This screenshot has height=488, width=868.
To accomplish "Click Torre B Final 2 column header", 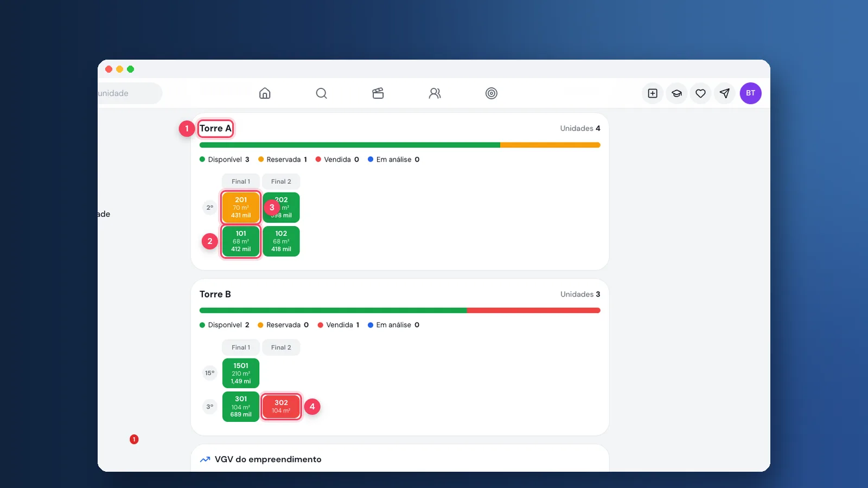I will click(281, 348).
